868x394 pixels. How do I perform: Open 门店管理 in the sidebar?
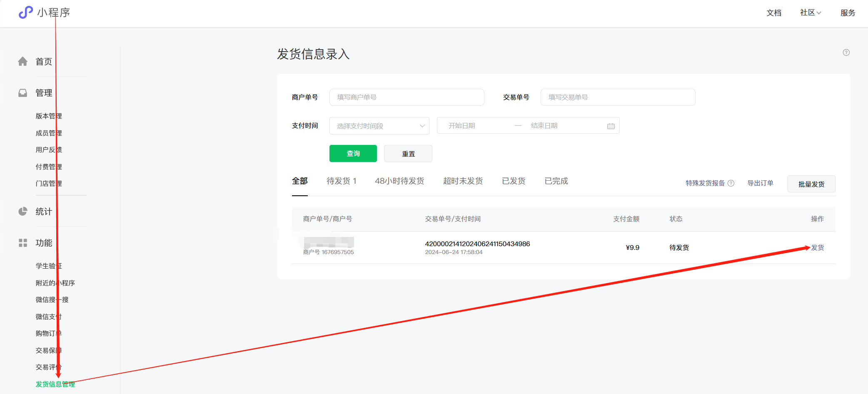pyautogui.click(x=49, y=184)
